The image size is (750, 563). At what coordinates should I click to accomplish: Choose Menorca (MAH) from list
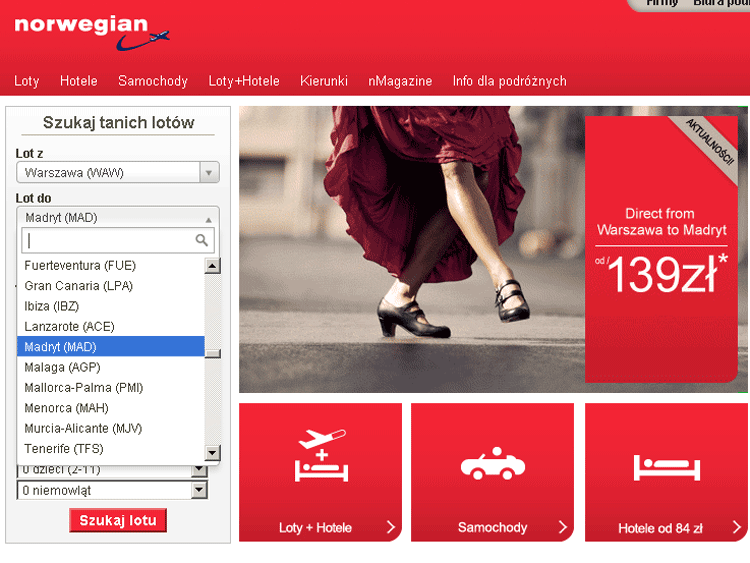(x=111, y=408)
